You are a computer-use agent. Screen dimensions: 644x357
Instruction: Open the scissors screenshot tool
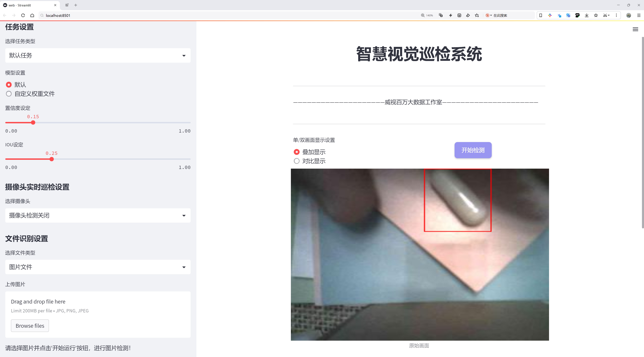[606, 15]
